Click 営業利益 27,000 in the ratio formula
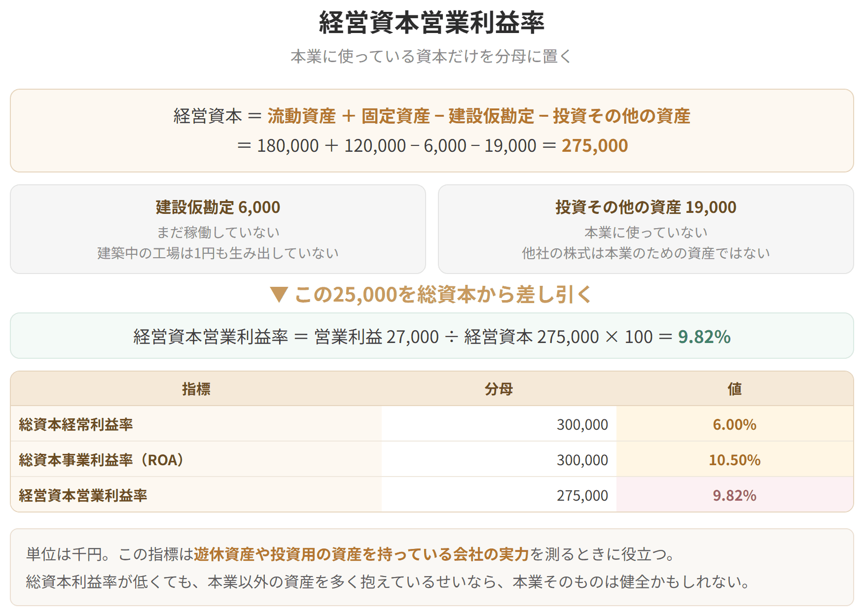Screen dimensions: 864x616 (x=377, y=337)
